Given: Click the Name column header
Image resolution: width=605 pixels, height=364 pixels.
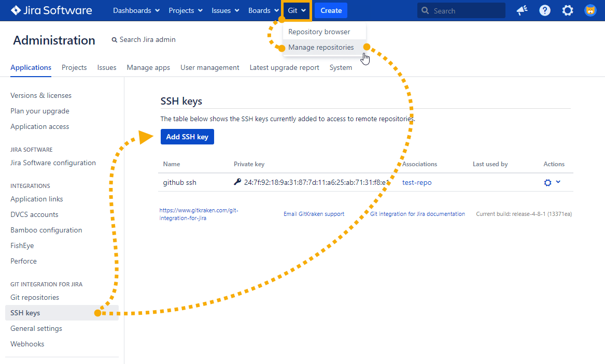Looking at the screenshot, I should (171, 164).
